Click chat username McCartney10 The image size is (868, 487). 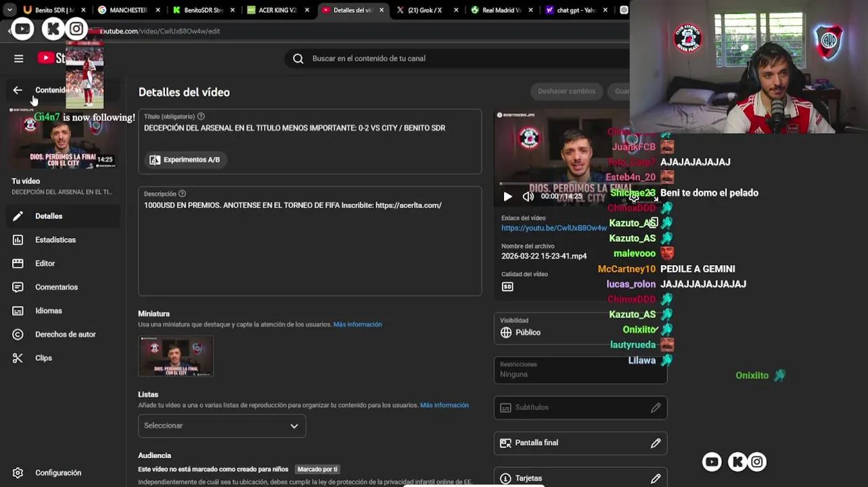(626, 269)
